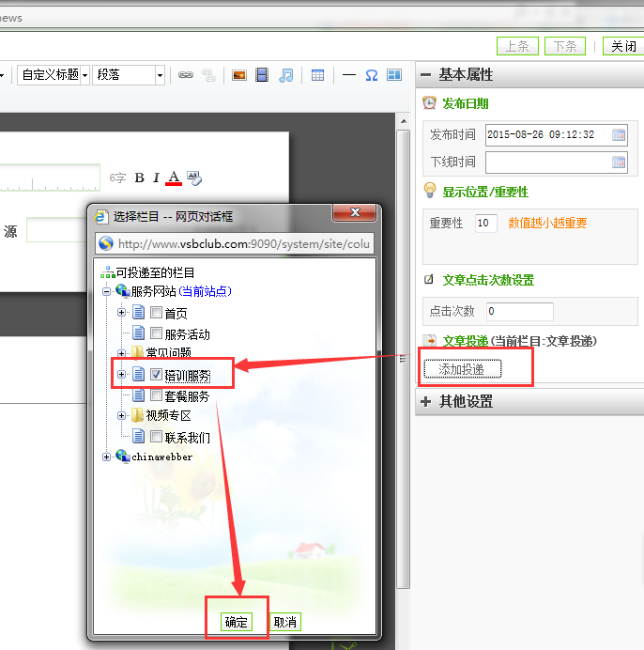Collapse the 服务网站 tree node
644x650 pixels.
[x=106, y=291]
